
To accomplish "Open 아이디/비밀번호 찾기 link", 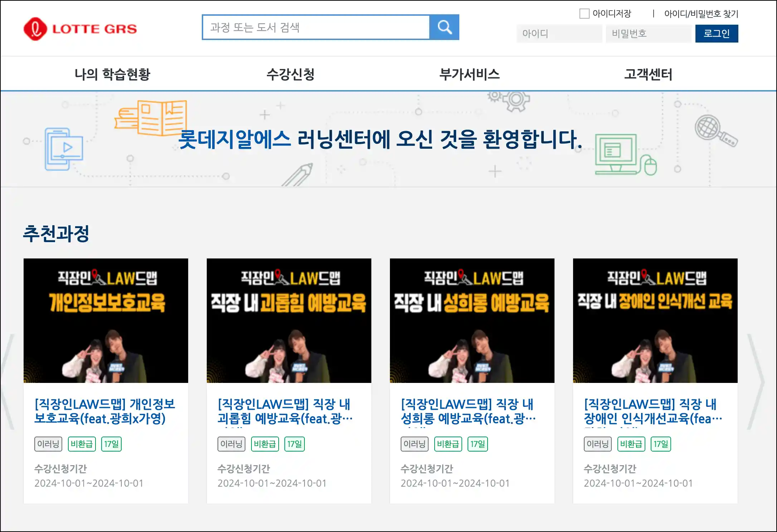I will [701, 14].
